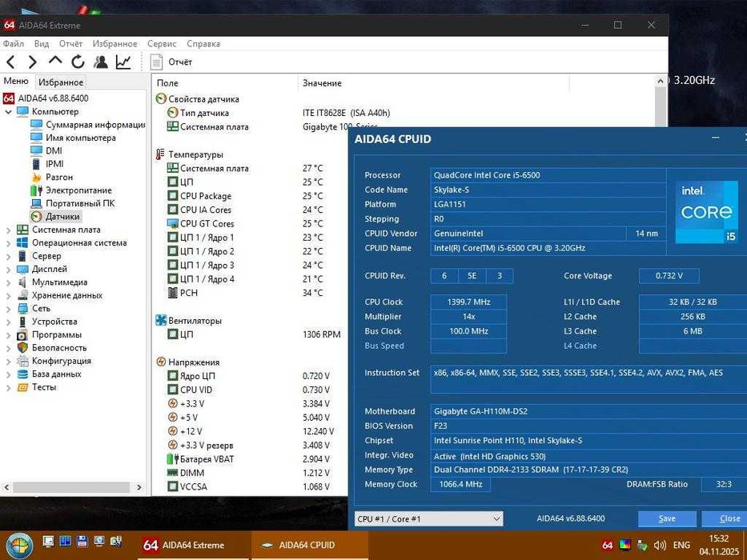Click the PCH chip icon
Image resolution: width=747 pixels, height=560 pixels.
click(x=172, y=293)
